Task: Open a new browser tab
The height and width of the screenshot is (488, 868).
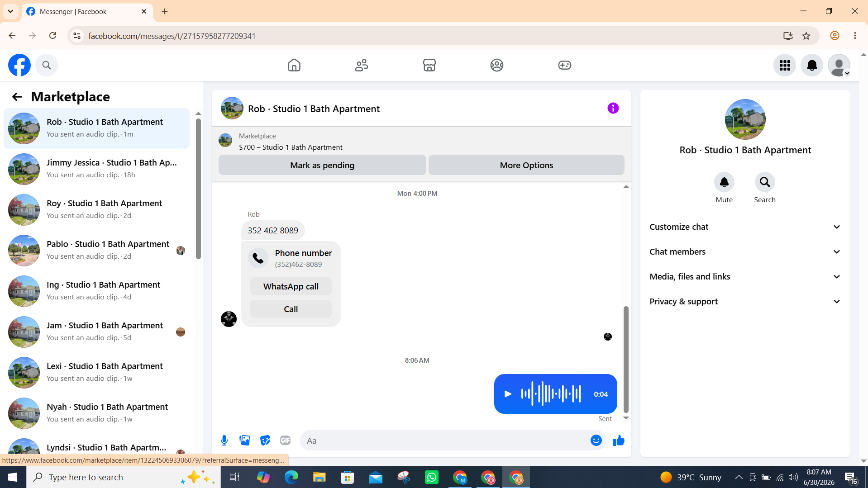Action: (x=165, y=11)
